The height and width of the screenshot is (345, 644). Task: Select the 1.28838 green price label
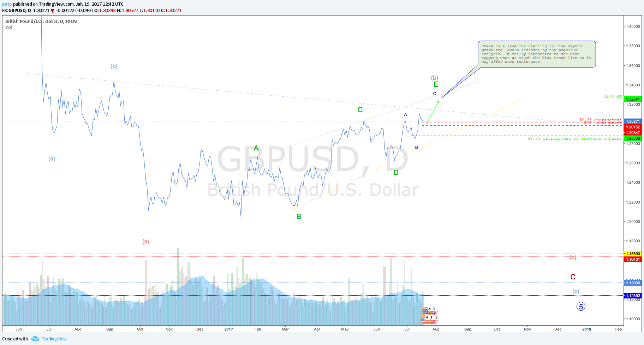click(x=633, y=138)
